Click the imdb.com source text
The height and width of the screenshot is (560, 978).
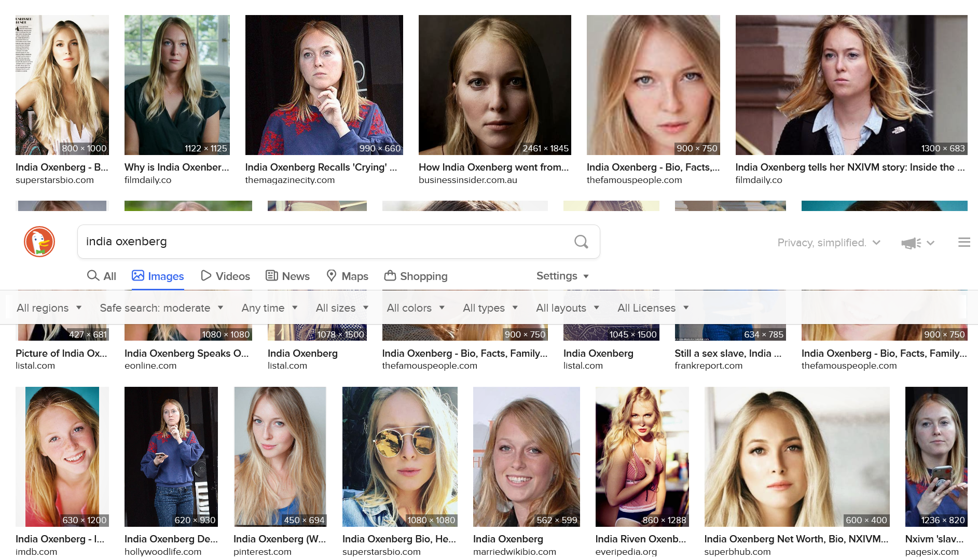36,552
